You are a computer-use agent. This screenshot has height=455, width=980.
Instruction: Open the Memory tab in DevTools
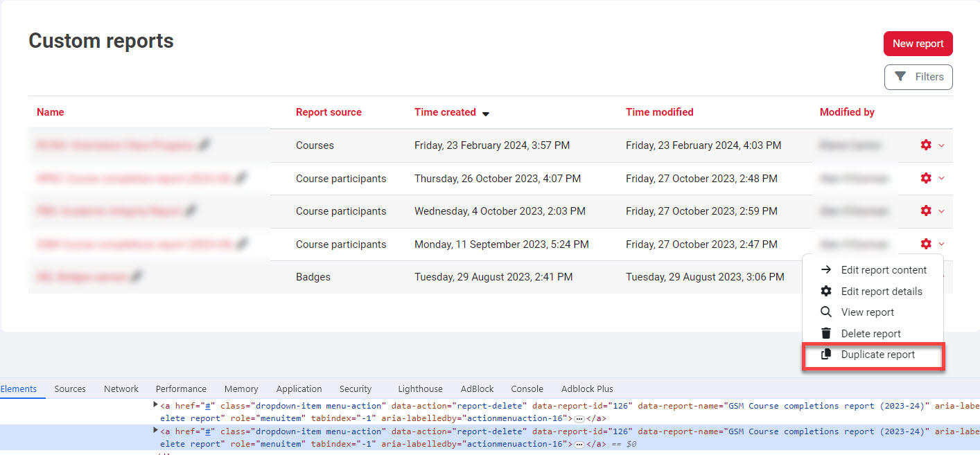(x=241, y=389)
